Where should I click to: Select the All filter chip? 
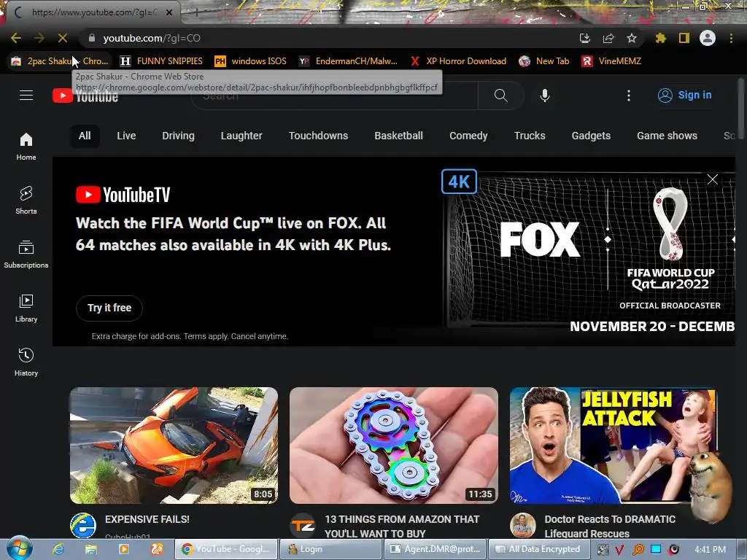click(85, 136)
